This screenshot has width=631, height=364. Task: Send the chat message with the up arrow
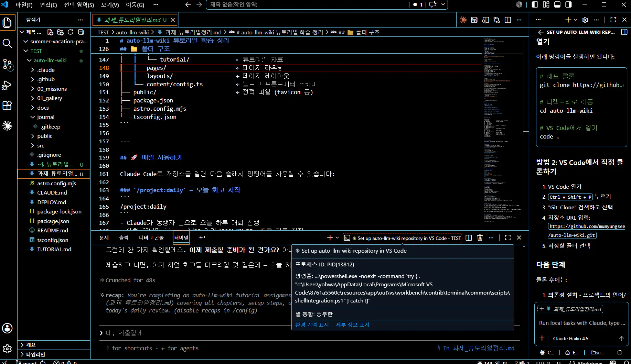pyautogui.click(x=621, y=339)
